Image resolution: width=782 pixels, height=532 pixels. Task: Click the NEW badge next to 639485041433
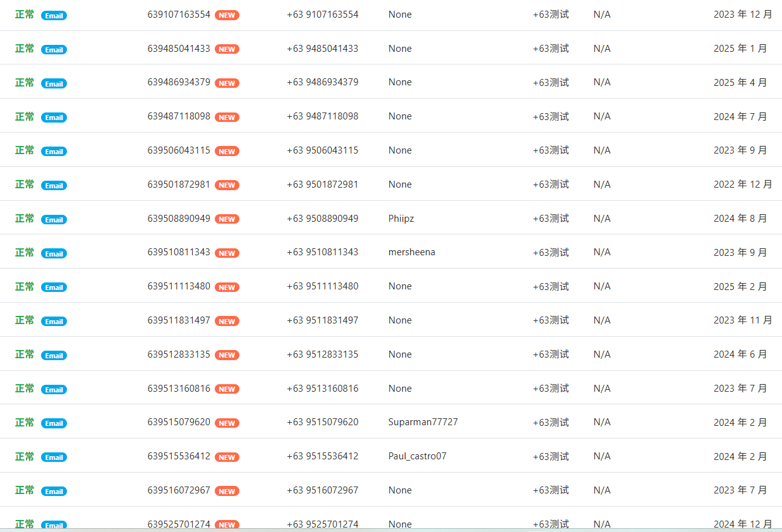227,49
